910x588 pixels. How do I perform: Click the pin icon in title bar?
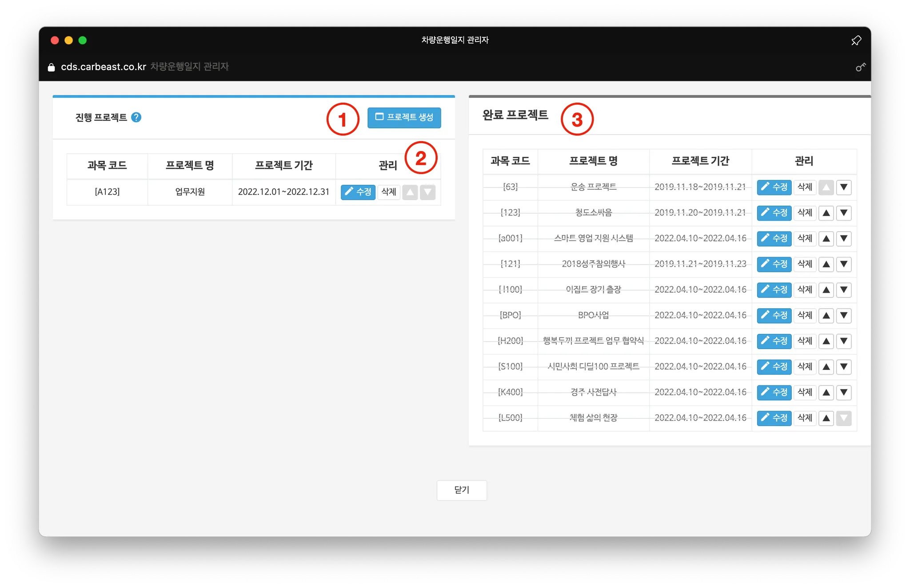pyautogui.click(x=856, y=40)
